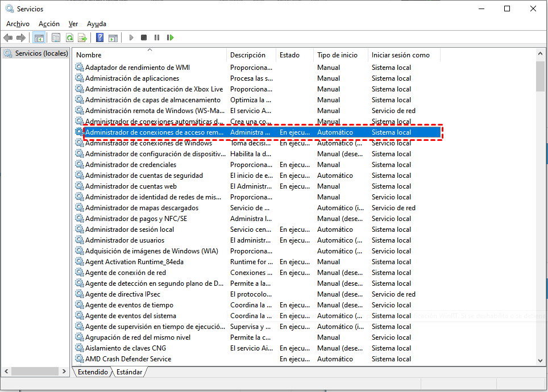
Task: Switch to the Extendido tab
Action: click(x=93, y=372)
